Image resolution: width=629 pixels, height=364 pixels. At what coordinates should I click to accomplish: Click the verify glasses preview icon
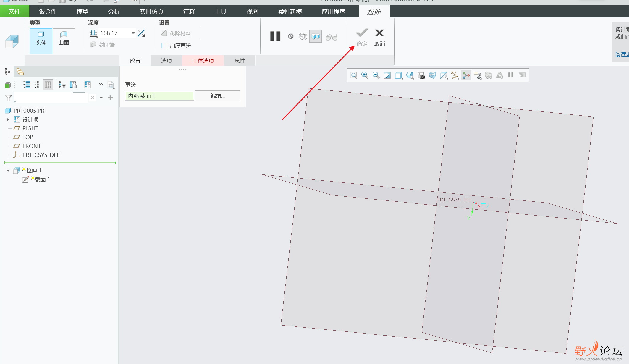[332, 37]
